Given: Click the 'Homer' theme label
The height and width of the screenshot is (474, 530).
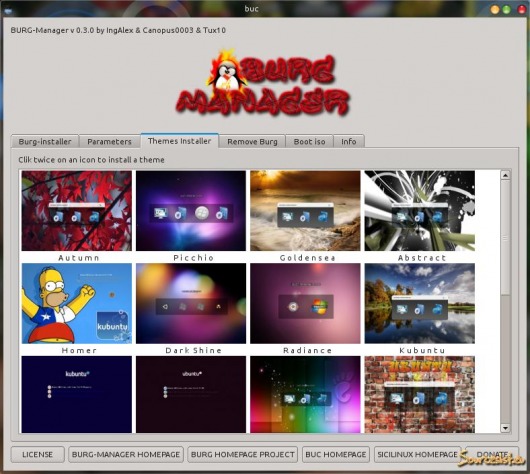Looking at the screenshot, I should (x=79, y=351).
